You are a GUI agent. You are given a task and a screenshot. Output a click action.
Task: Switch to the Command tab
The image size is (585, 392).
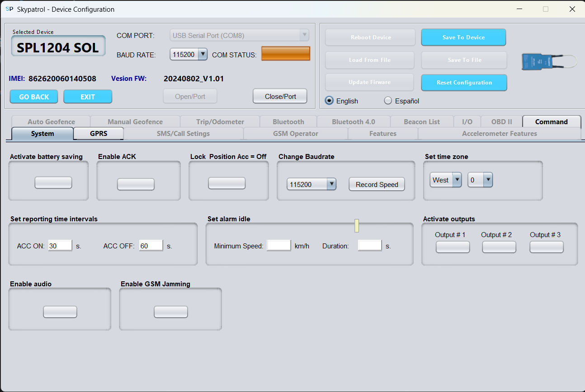tap(552, 121)
